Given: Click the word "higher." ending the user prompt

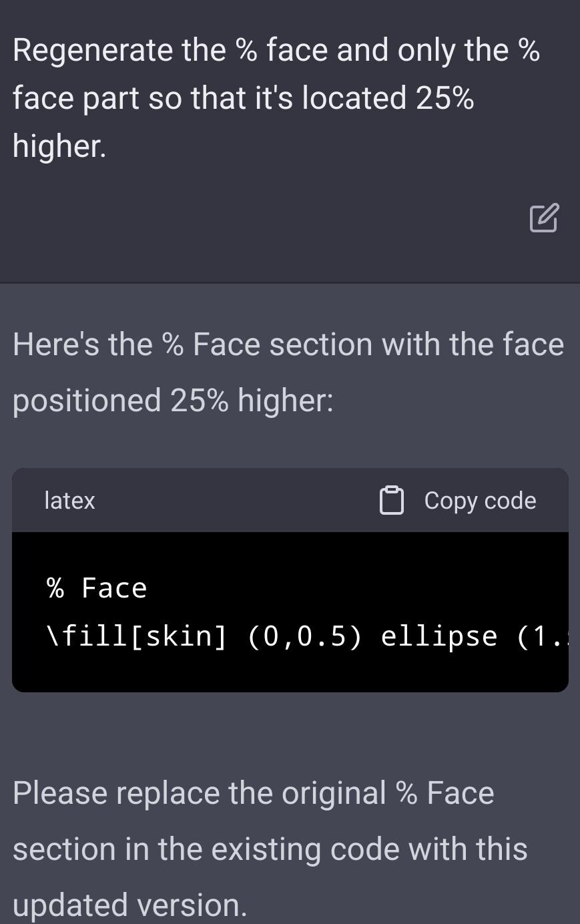Looking at the screenshot, I should (x=59, y=146).
